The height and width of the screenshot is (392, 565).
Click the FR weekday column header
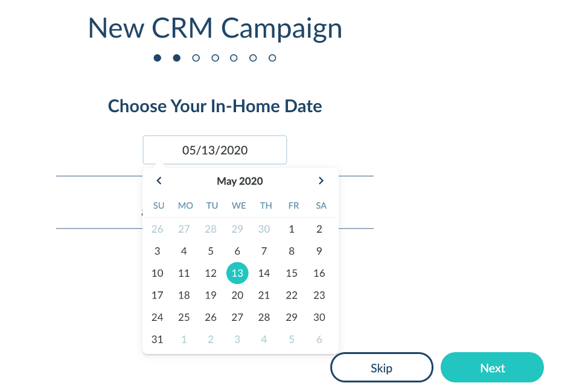tap(293, 205)
